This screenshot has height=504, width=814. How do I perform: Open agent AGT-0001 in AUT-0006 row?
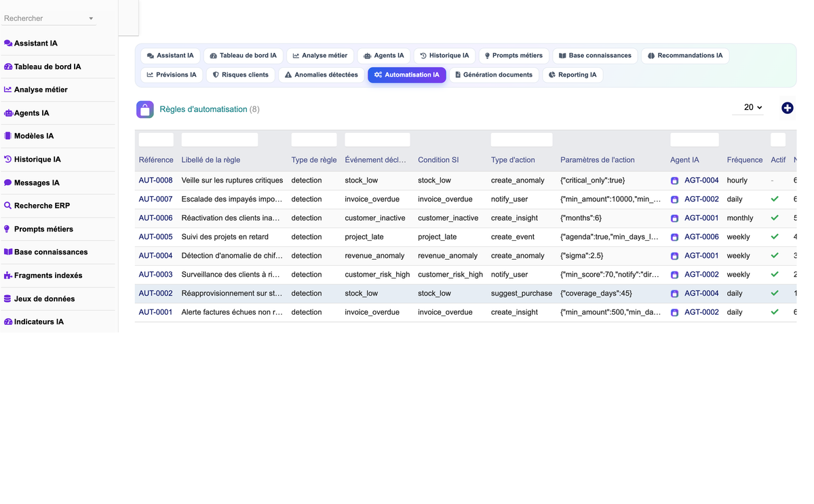point(701,218)
